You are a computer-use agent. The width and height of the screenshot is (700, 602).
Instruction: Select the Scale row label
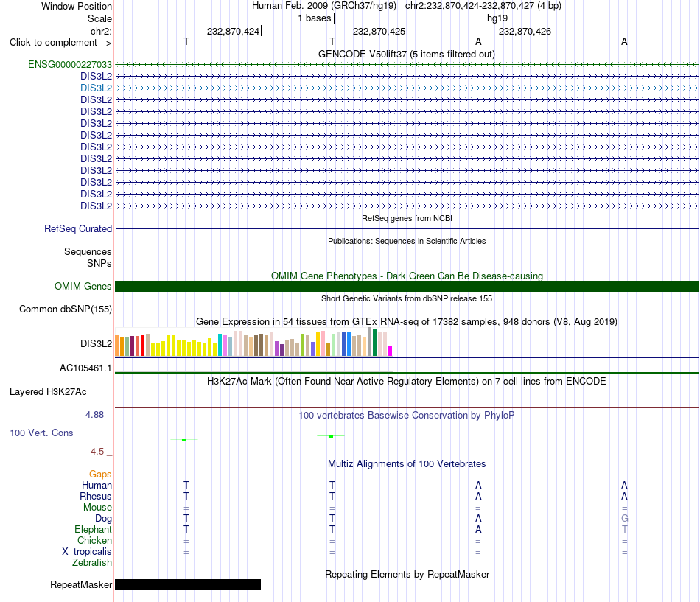coord(99,18)
